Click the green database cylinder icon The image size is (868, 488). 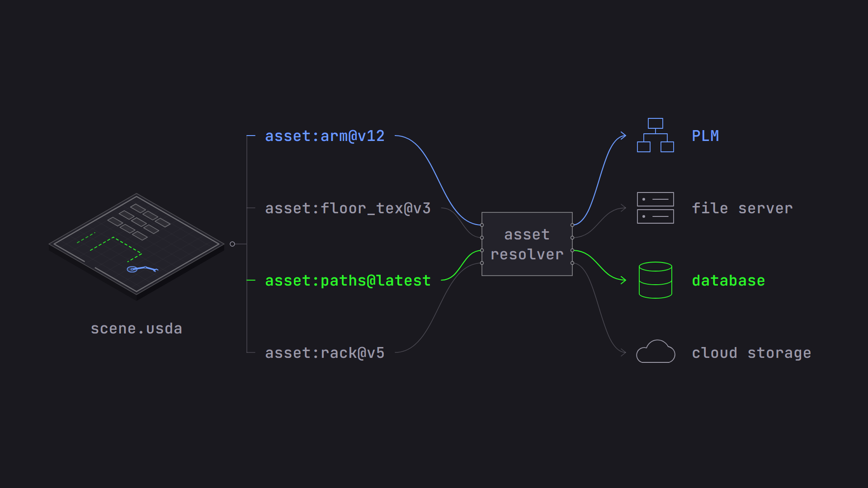[656, 280]
